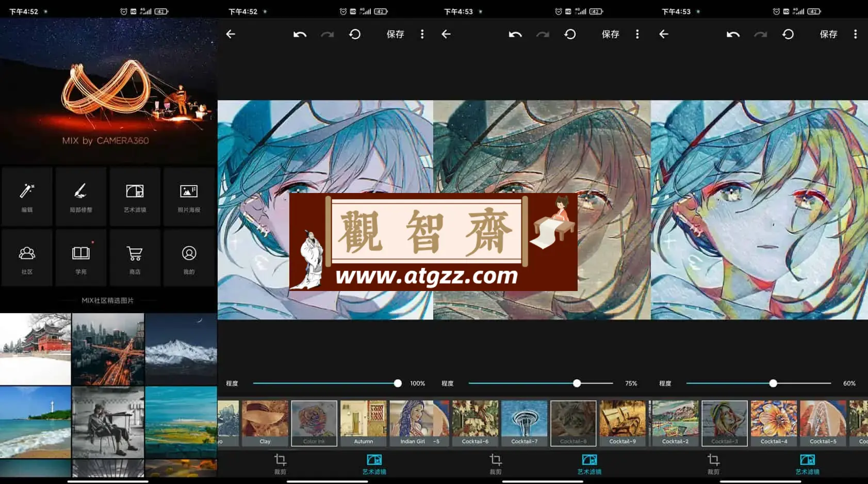Tap 保存 on the 60% screen

click(x=828, y=34)
